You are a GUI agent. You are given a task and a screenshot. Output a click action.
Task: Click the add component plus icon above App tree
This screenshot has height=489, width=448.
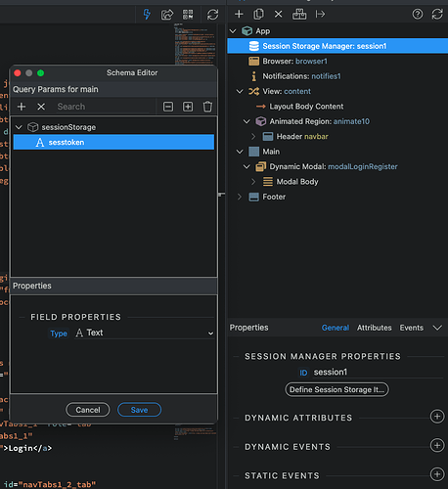239,14
